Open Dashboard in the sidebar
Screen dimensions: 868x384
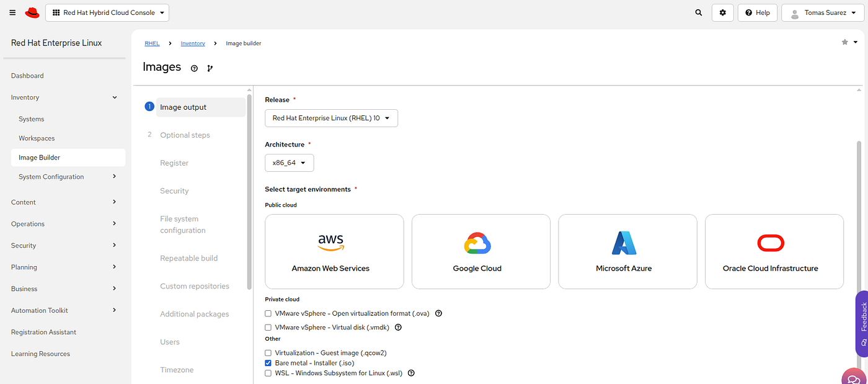pos(27,76)
